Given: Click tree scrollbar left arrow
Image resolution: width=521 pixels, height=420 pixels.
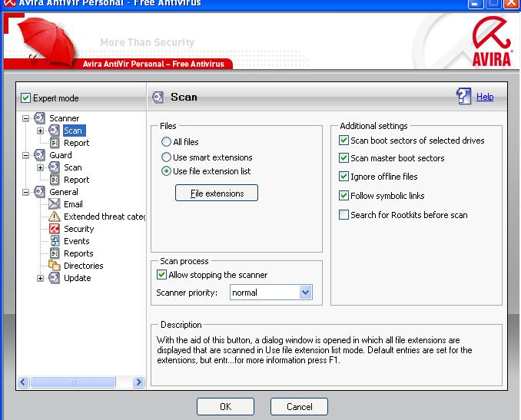Looking at the screenshot, I should [x=22, y=382].
